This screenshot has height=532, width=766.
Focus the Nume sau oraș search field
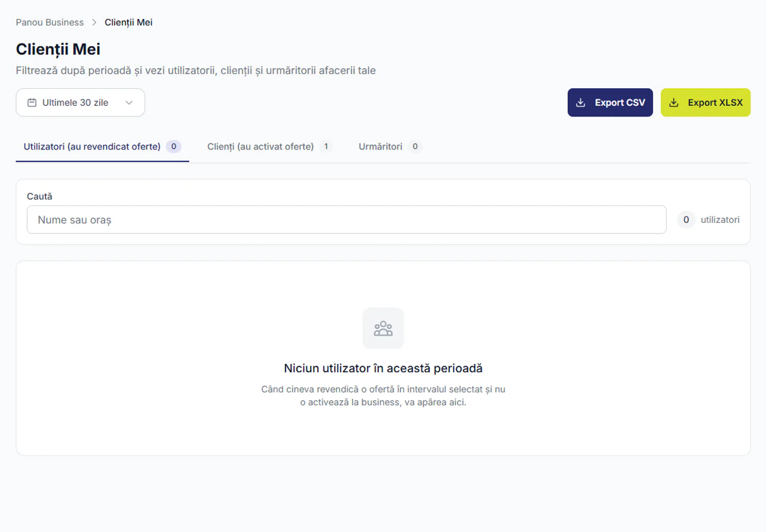(346, 220)
